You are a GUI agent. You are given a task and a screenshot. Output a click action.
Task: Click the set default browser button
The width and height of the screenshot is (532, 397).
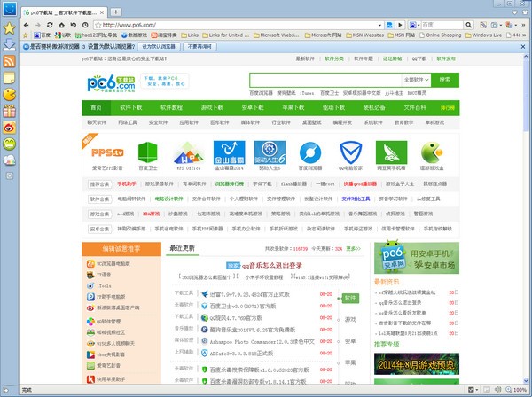pos(159,47)
